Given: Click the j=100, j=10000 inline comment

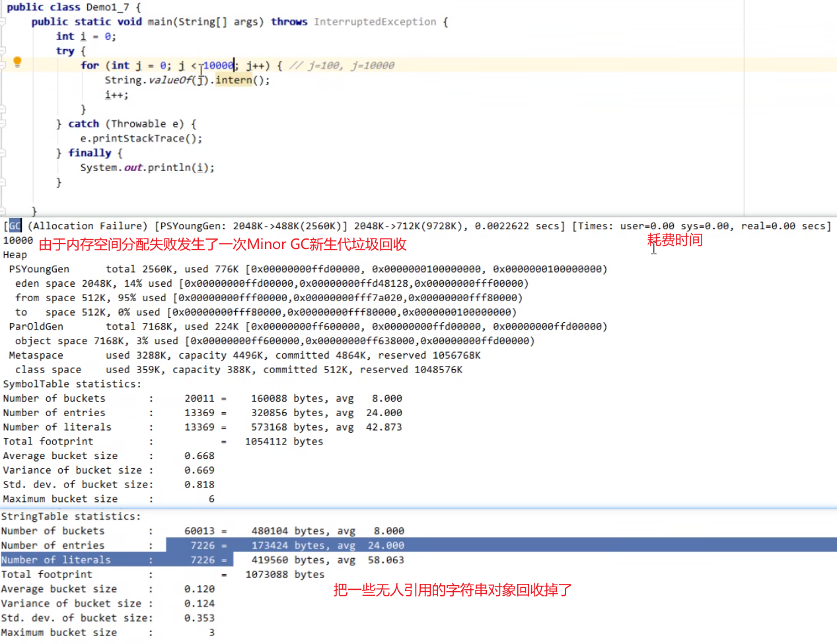Looking at the screenshot, I should point(342,65).
